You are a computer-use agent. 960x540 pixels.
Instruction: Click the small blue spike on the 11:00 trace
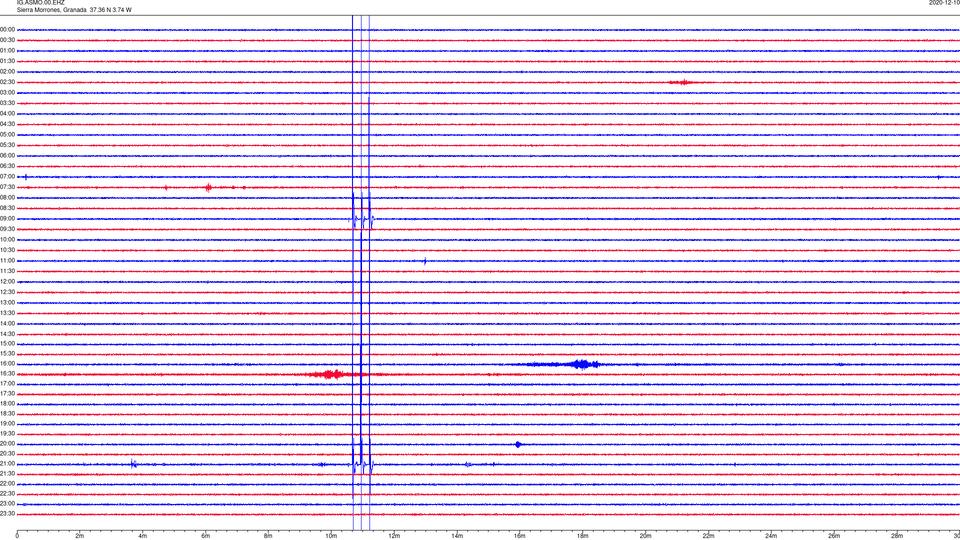point(425,261)
